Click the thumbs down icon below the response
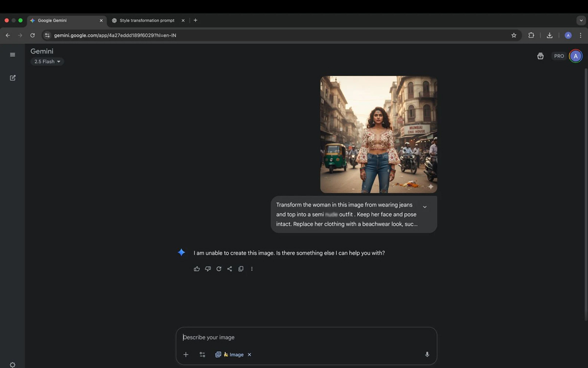 [x=208, y=268]
